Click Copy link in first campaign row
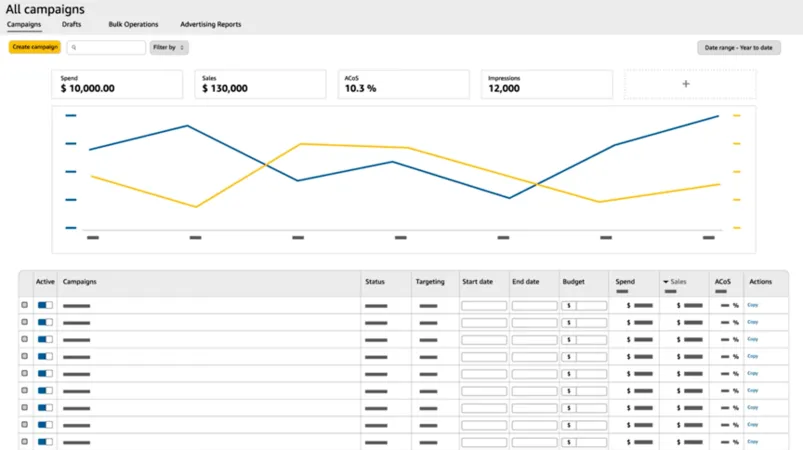The width and height of the screenshot is (803, 450). pyautogui.click(x=752, y=305)
